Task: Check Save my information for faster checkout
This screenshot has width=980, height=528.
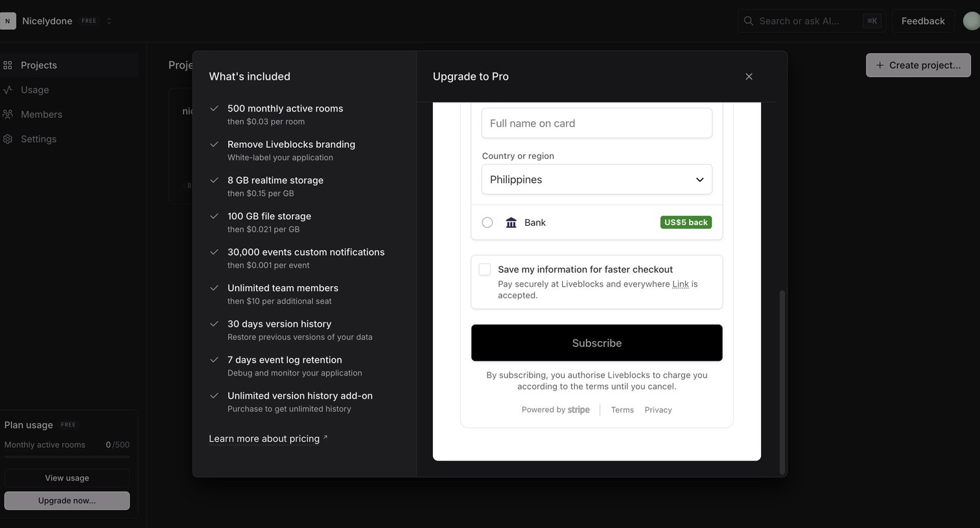Action: (485, 269)
